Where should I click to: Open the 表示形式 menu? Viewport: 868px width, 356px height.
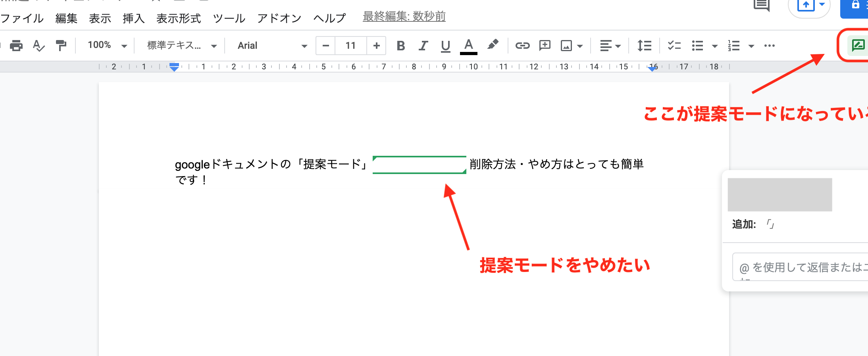pos(179,18)
